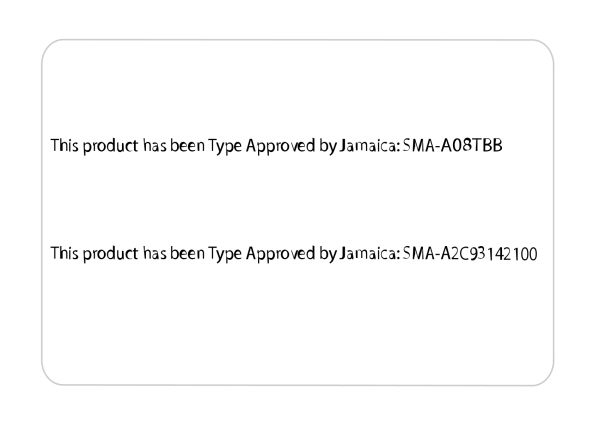Click the SMA-A2C93142100 approval code
Screen dimensions: 600x440
[470, 254]
